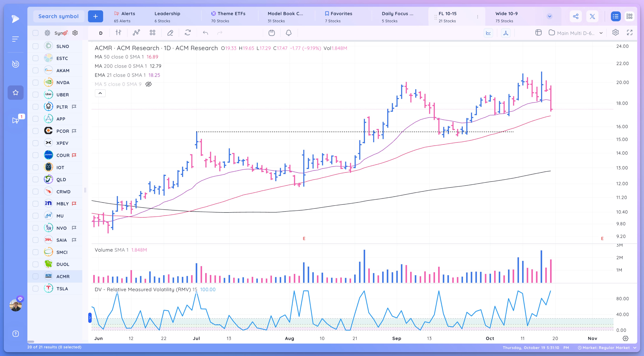
Task: Open the FL 10-15 tab options menu
Action: (477, 17)
